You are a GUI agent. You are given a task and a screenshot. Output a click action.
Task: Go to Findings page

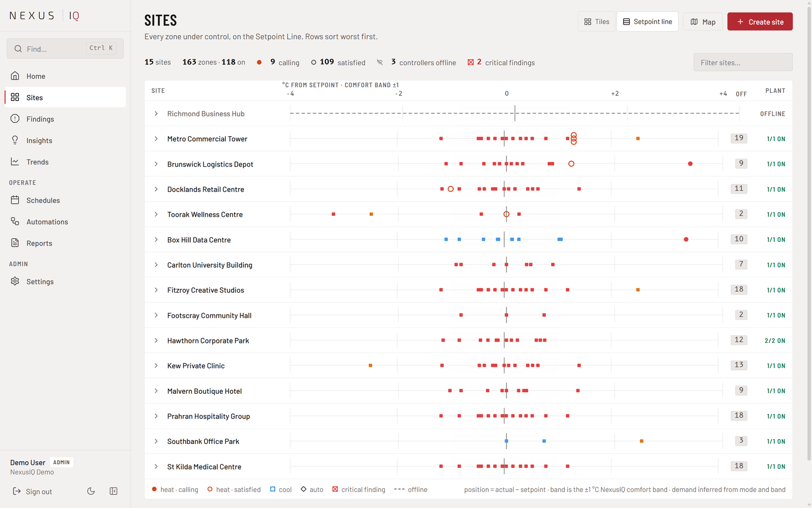pyautogui.click(x=65, y=119)
